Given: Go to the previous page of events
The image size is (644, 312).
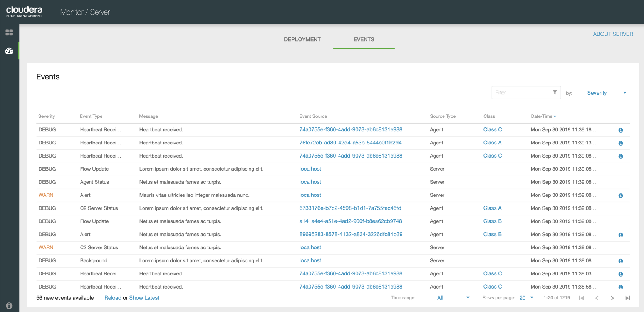Looking at the screenshot, I should tap(597, 298).
